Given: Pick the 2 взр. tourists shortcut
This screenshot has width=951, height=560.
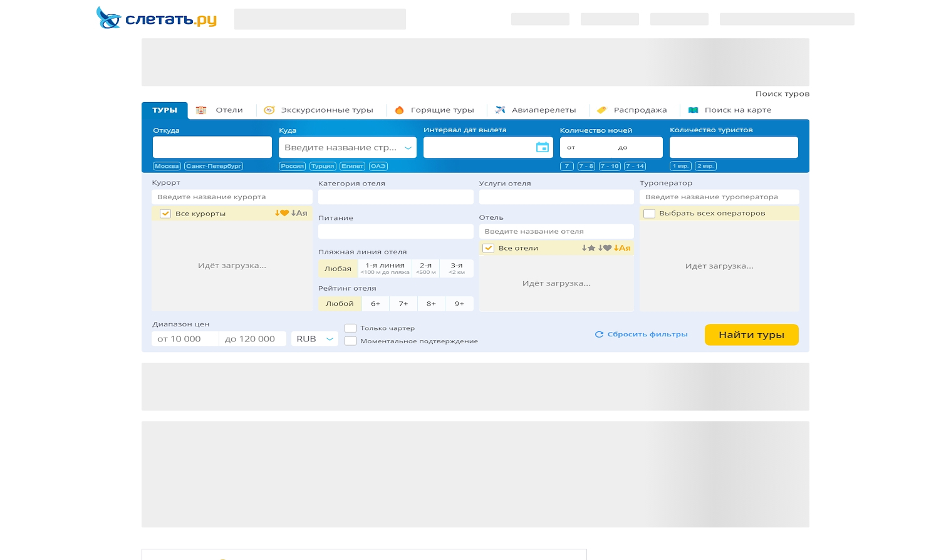Looking at the screenshot, I should point(706,166).
